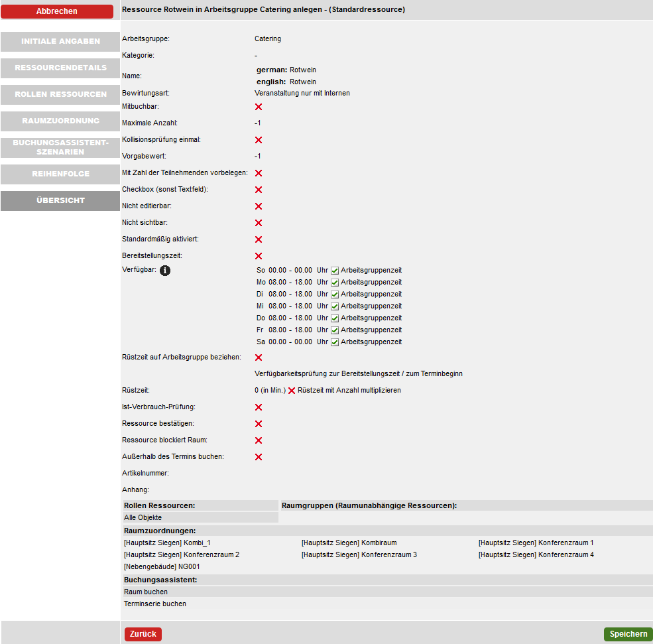Click red X next to Ressource bestätigen
The image size is (653, 644).
point(259,424)
